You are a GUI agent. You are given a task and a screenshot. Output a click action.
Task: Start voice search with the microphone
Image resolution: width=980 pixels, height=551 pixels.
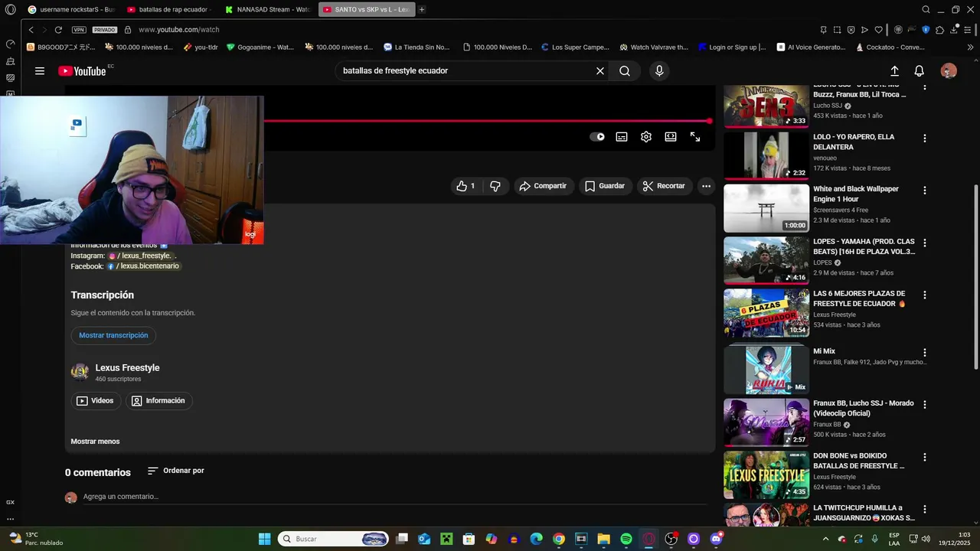click(659, 71)
